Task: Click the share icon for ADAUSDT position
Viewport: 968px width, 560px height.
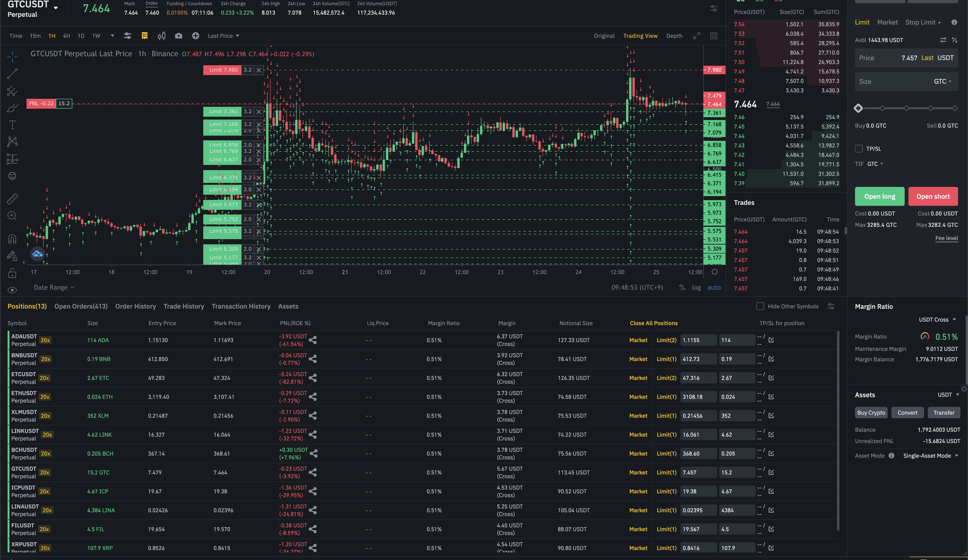Action: (x=313, y=340)
